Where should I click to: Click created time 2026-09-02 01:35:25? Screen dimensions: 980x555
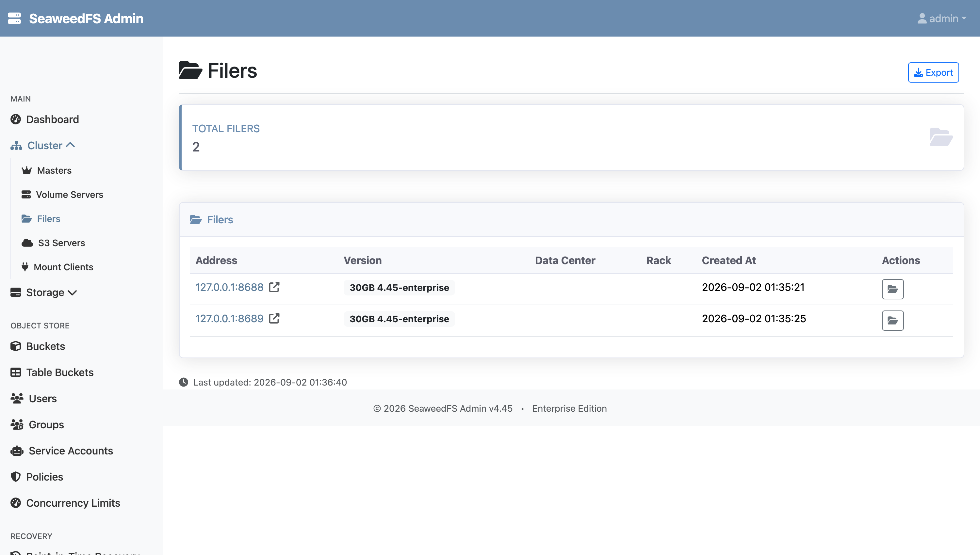tap(754, 318)
